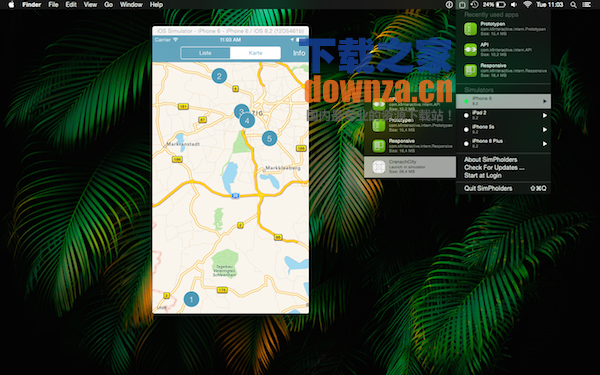The width and height of the screenshot is (600, 375).
Task: Open the Finder menu
Action: (x=31, y=5)
